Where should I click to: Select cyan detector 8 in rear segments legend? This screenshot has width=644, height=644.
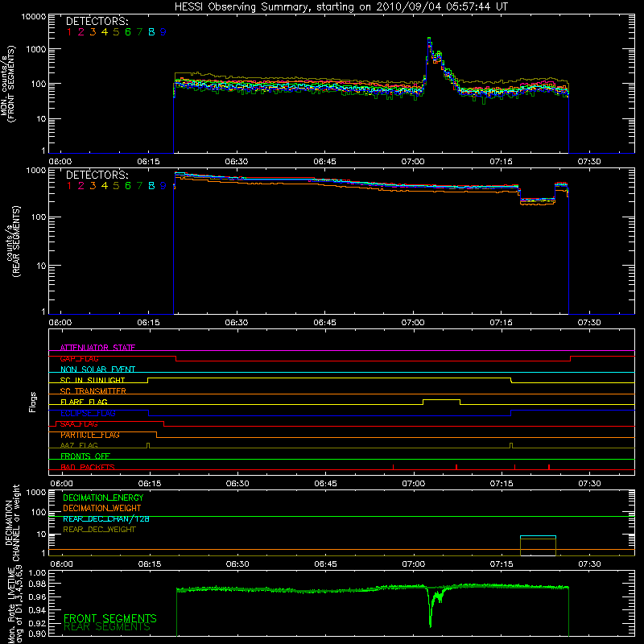(151, 186)
